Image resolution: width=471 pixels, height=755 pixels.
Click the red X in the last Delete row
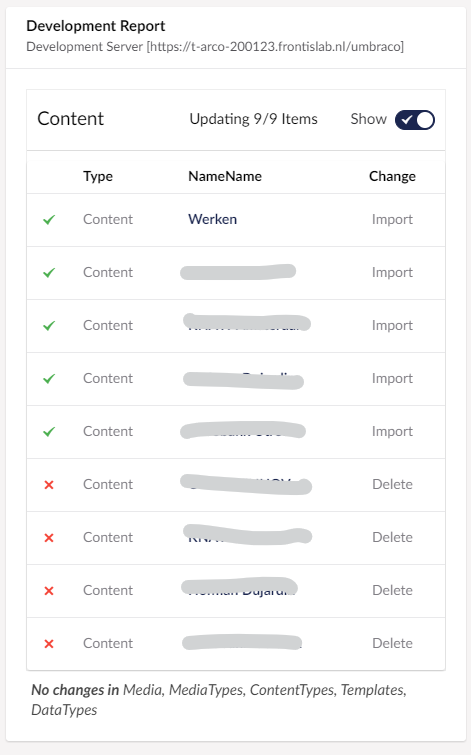click(49, 644)
